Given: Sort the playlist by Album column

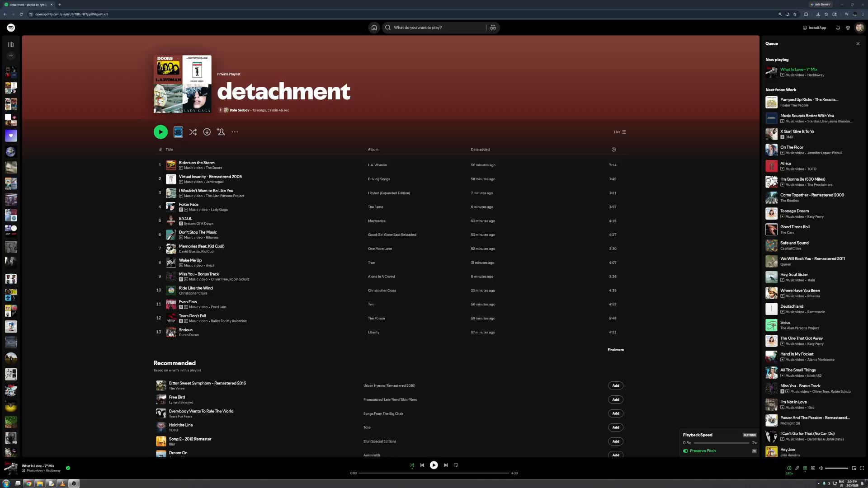Looking at the screenshot, I should (373, 150).
